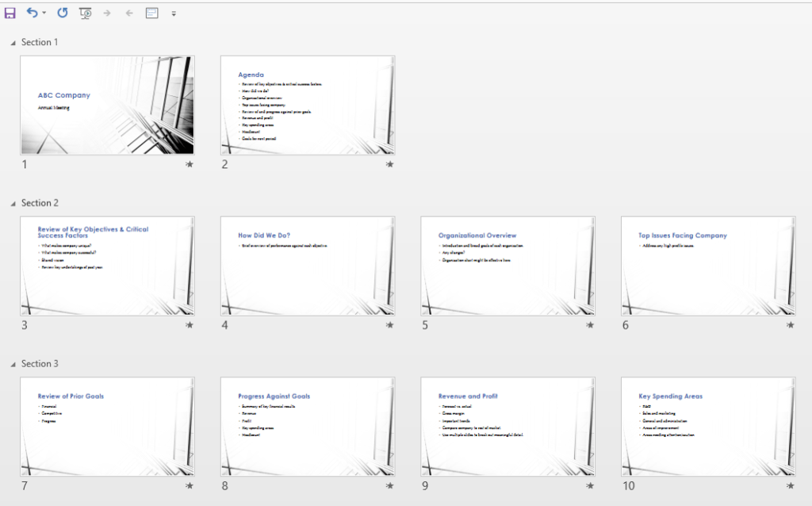This screenshot has height=506, width=812.
Task: Collapse Section 2
Action: (x=13, y=203)
